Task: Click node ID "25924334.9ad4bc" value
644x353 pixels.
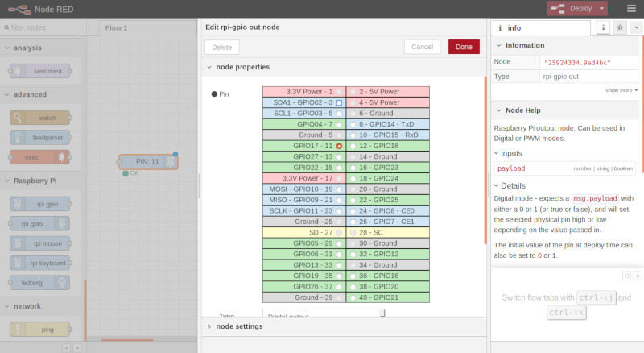Action: click(577, 63)
